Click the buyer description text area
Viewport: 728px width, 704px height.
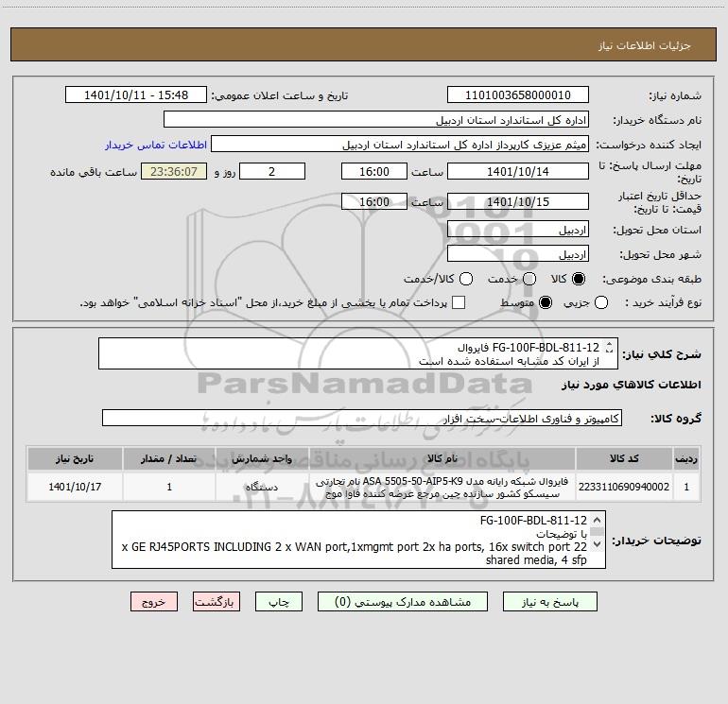[x=358, y=540]
